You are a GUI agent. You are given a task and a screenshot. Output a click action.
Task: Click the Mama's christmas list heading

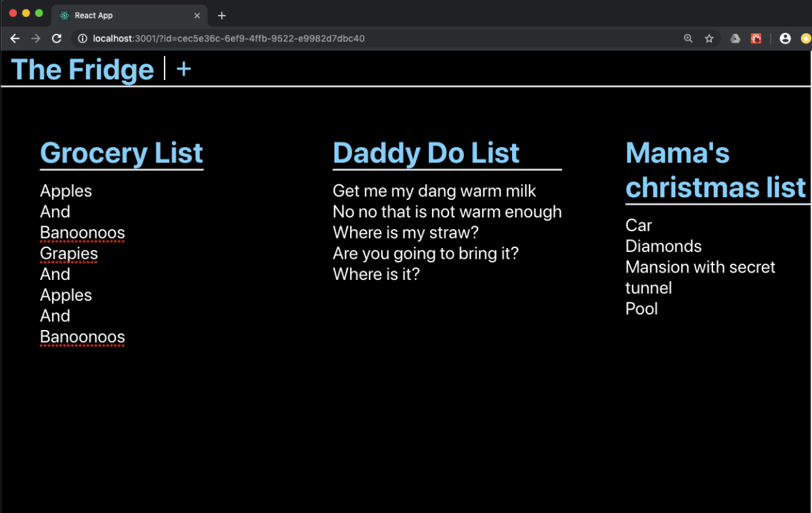click(x=715, y=170)
